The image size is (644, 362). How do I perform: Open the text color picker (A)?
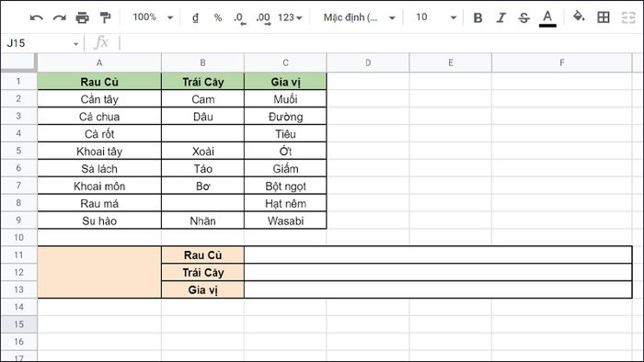[x=547, y=18]
